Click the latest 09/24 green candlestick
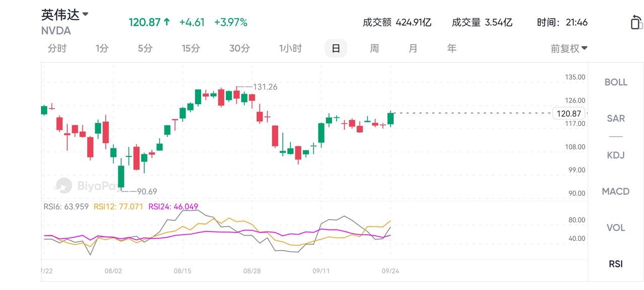The height and width of the screenshot is (290, 644). [391, 119]
